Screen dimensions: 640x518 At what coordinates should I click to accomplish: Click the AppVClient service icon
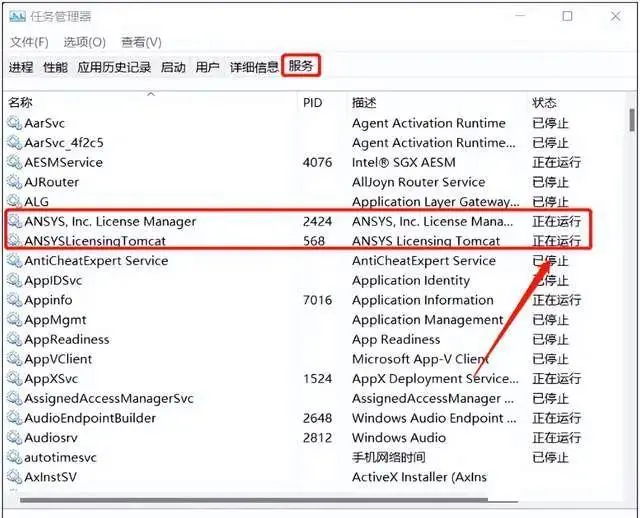14,358
